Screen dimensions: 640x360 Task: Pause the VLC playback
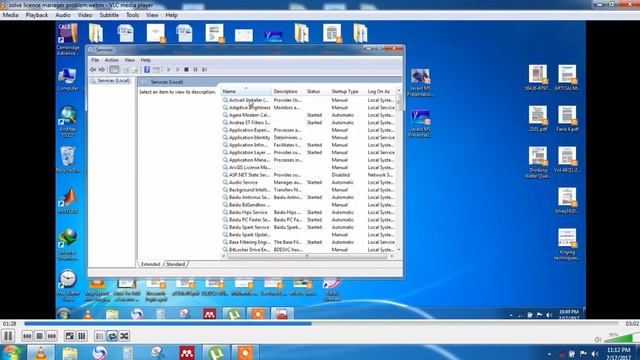[8, 336]
